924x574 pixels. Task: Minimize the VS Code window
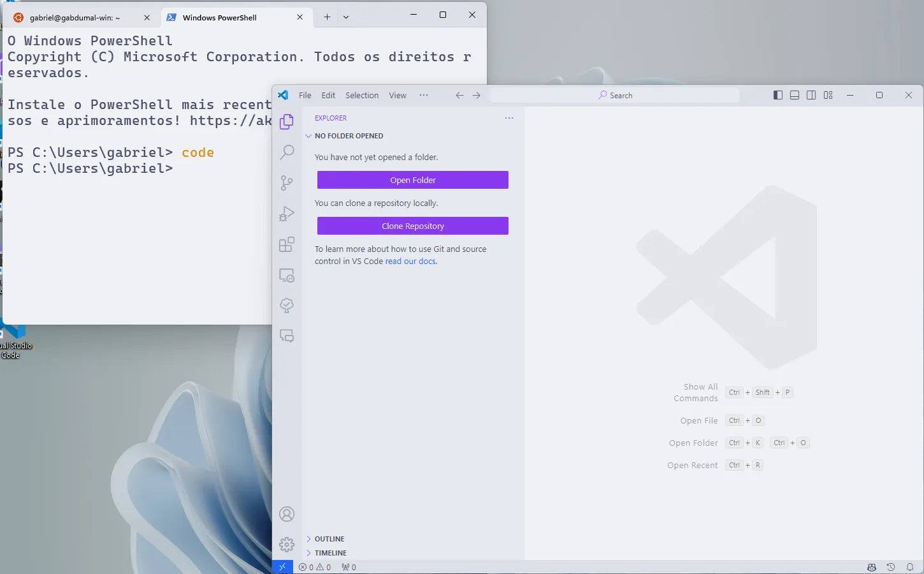pyautogui.click(x=850, y=95)
